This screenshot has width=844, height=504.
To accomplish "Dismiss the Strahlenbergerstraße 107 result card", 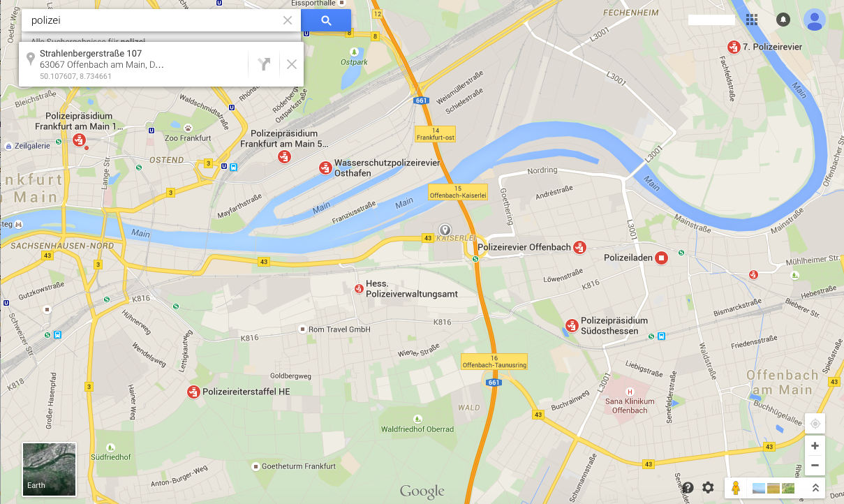I will pos(292,64).
